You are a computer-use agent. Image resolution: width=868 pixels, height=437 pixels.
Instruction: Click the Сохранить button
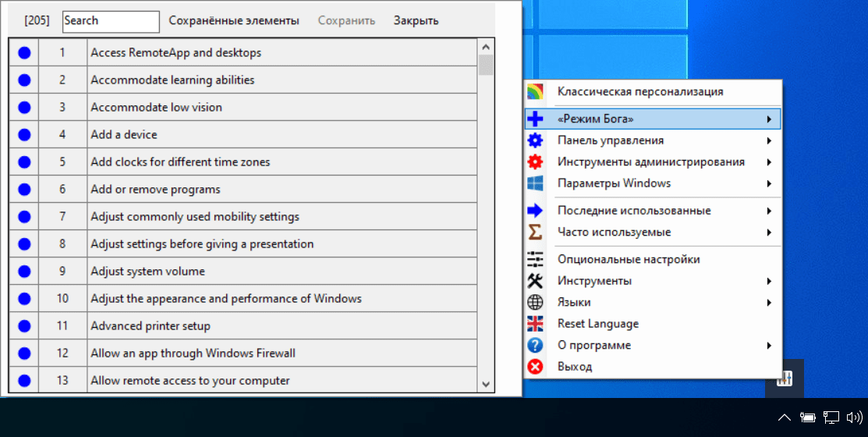tap(346, 21)
